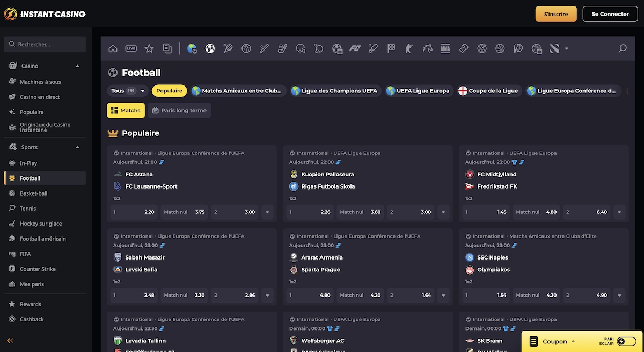644x352 pixels.
Task: Collapse the Sports section in the sidebar
Action: (x=76, y=147)
